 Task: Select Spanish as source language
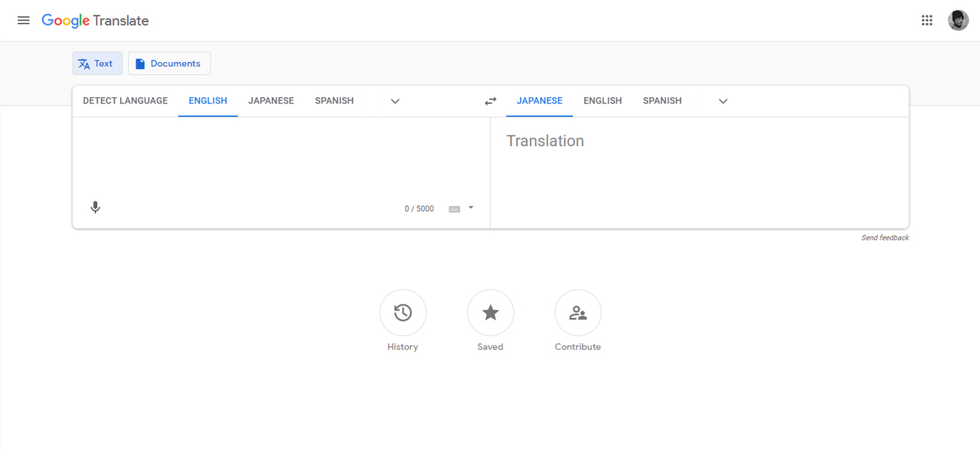335,101
